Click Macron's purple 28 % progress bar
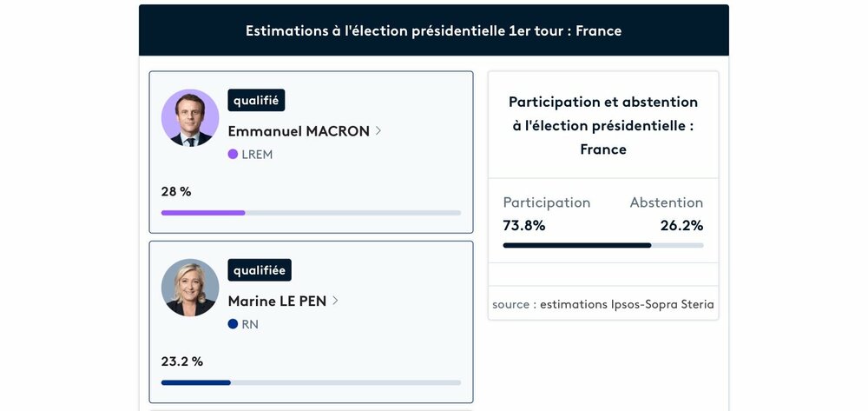 [x=203, y=213]
